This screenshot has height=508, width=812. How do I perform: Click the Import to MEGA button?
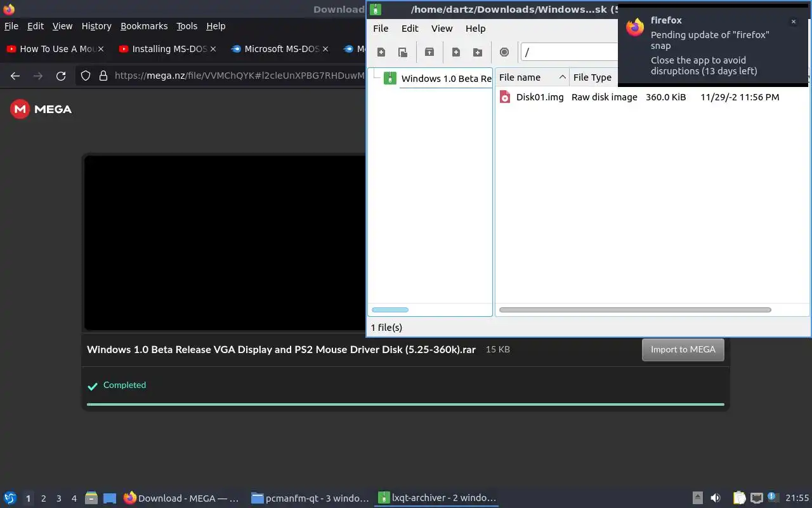point(683,349)
